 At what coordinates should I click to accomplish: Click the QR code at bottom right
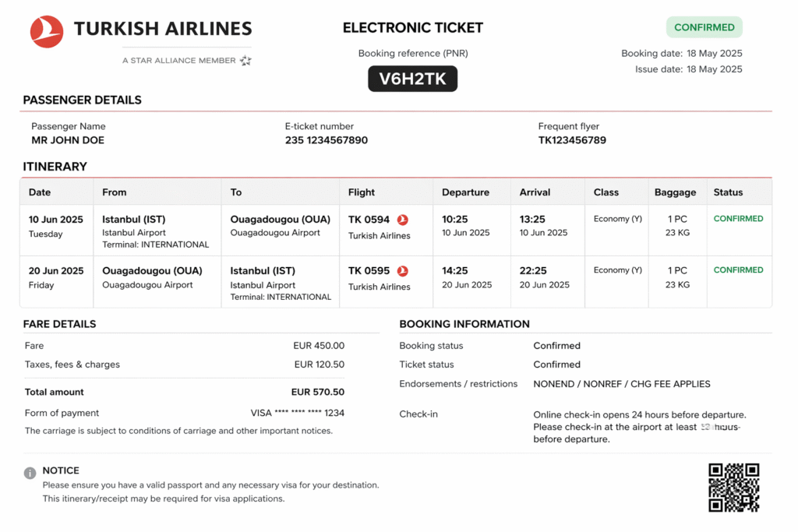coord(733,488)
